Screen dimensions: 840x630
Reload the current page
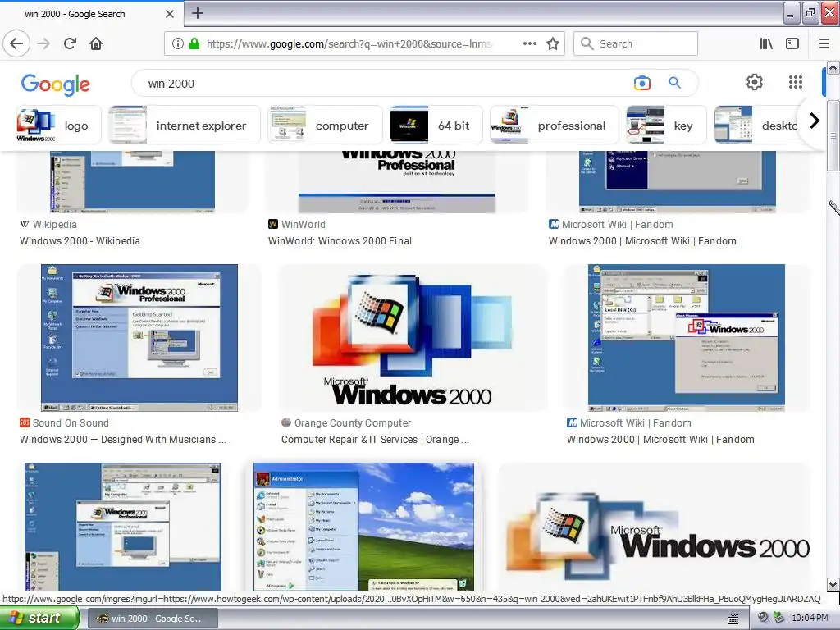point(71,43)
